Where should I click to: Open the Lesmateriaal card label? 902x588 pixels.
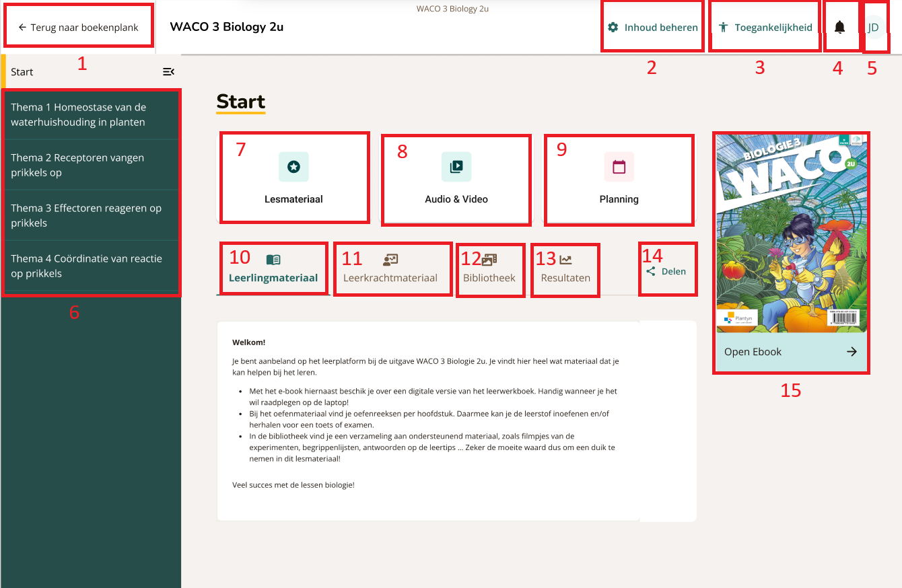[x=293, y=199]
